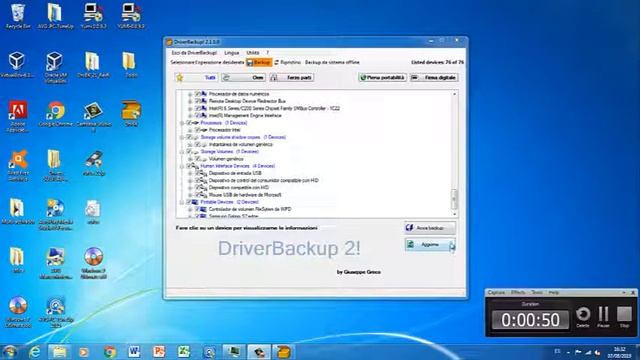The width and height of the screenshot is (640, 360).
Task: Open the Lingua menu
Action: tap(231, 53)
